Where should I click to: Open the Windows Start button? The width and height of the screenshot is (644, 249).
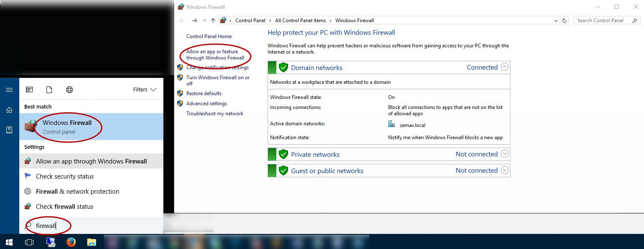tap(9, 242)
